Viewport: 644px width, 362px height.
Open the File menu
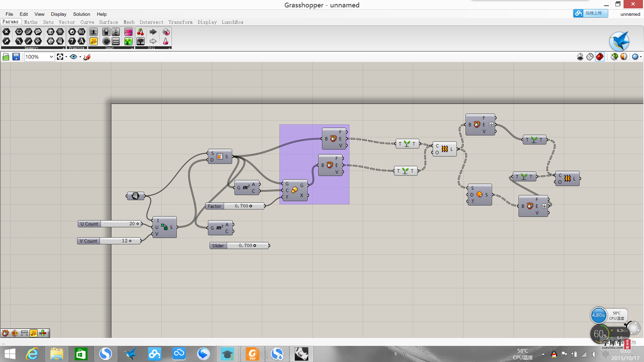click(9, 14)
